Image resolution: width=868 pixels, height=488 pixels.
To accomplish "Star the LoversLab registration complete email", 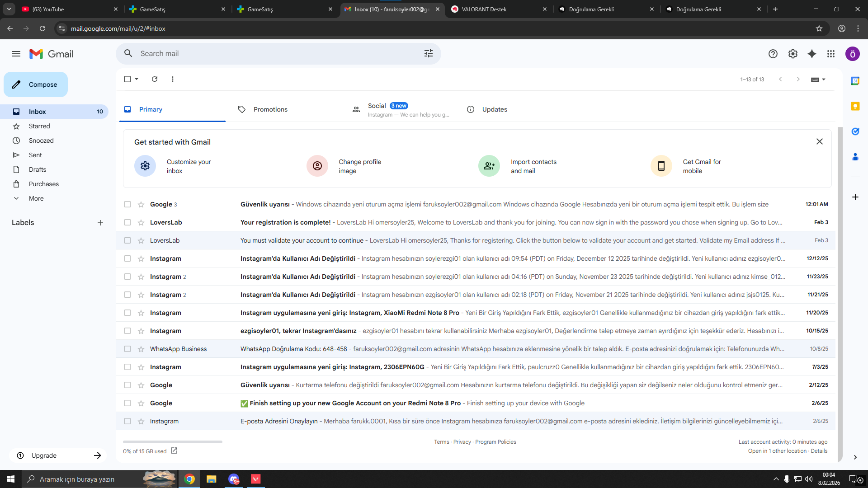I will 141,222.
